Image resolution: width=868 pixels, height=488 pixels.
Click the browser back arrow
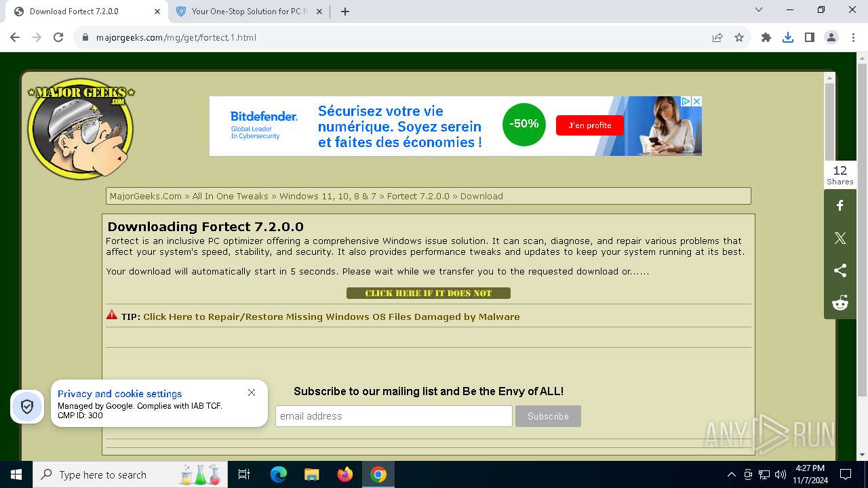pos(15,37)
